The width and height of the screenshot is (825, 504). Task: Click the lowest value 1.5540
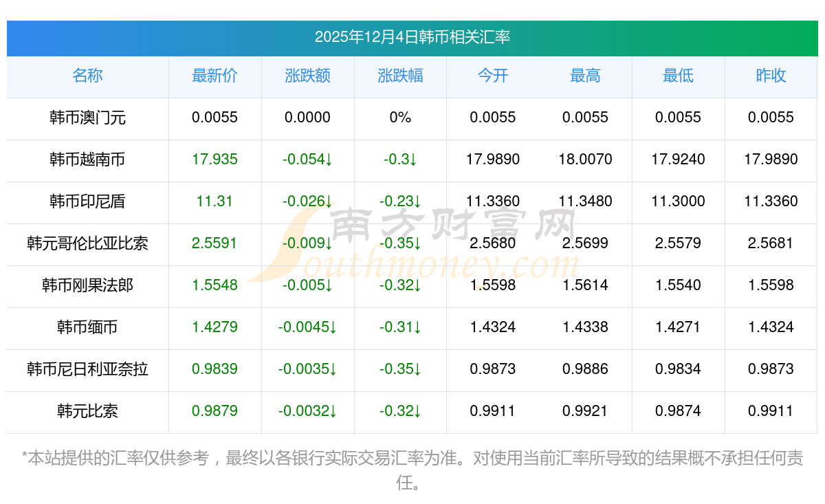pyautogui.click(x=678, y=285)
